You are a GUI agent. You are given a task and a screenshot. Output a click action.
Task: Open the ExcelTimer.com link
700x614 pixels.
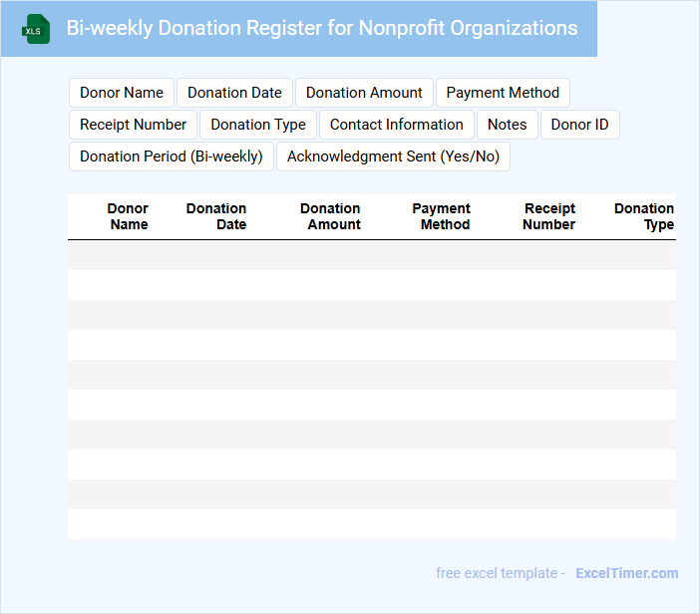627,573
